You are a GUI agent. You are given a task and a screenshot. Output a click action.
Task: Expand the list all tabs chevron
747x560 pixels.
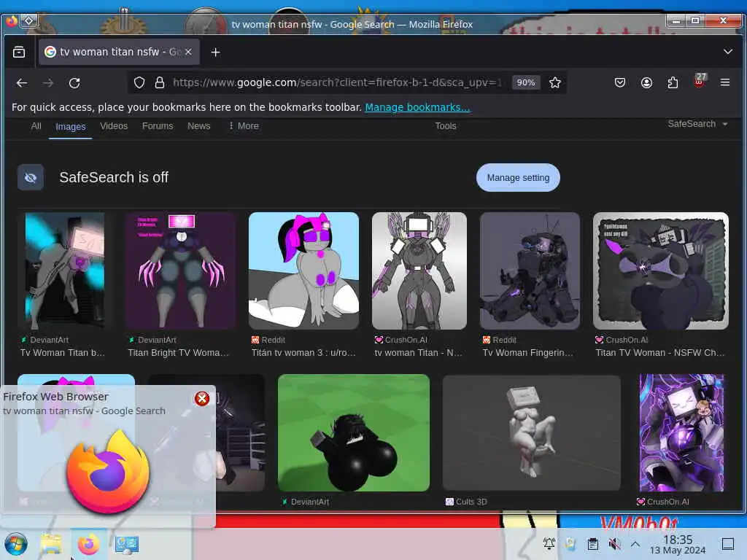(727, 52)
